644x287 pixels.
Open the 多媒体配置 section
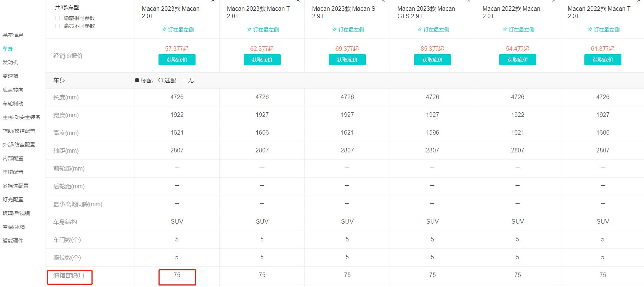pos(16,186)
